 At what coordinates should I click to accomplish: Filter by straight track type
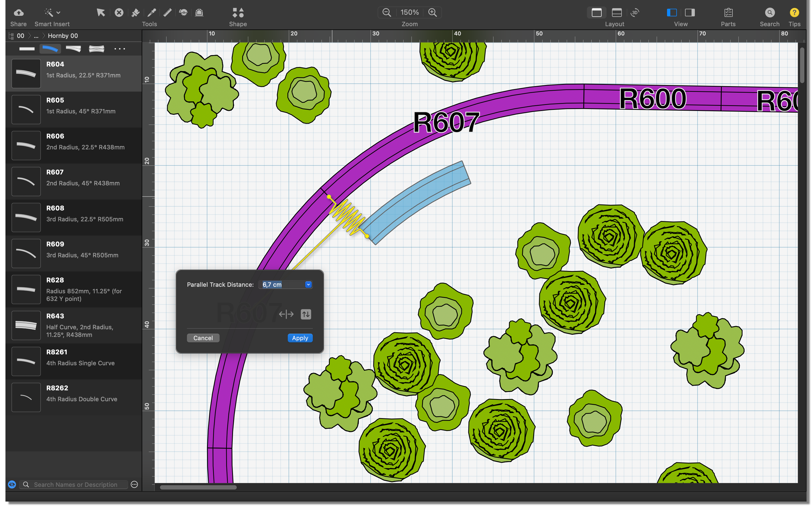[27, 49]
